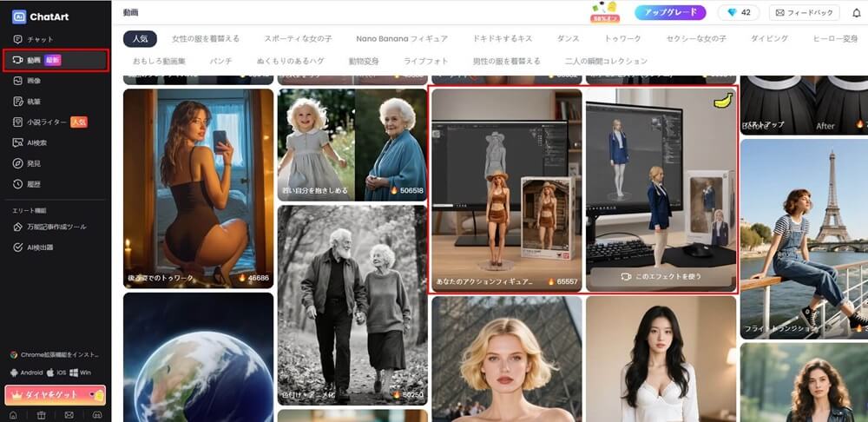This screenshot has width=868, height=422.
Task: Click the diamond balance showing 42
Action: [x=739, y=13]
